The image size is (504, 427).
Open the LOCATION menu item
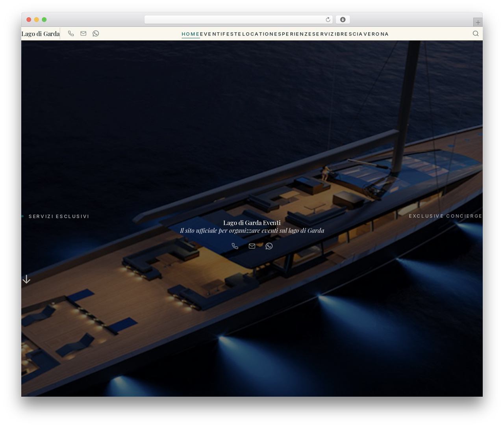pos(258,34)
